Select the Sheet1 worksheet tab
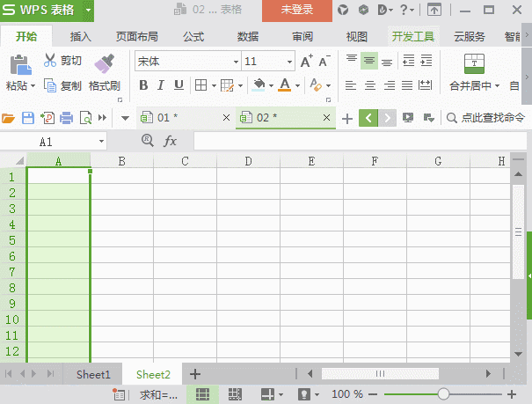The height and width of the screenshot is (404, 532). pos(93,374)
